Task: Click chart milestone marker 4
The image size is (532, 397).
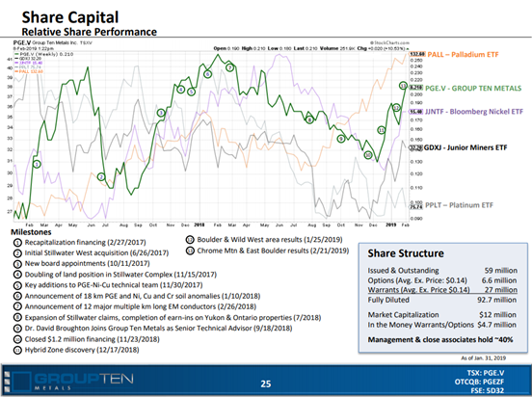Action: click(181, 90)
